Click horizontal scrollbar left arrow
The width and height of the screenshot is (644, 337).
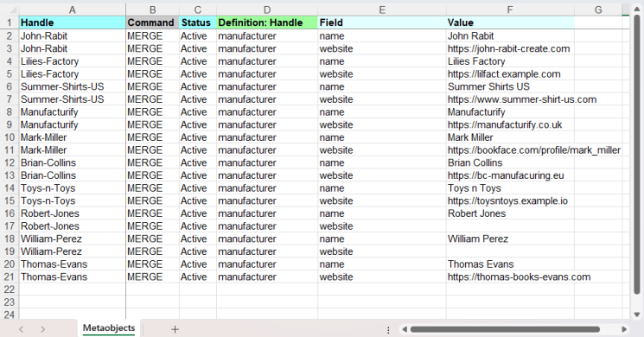tap(405, 329)
